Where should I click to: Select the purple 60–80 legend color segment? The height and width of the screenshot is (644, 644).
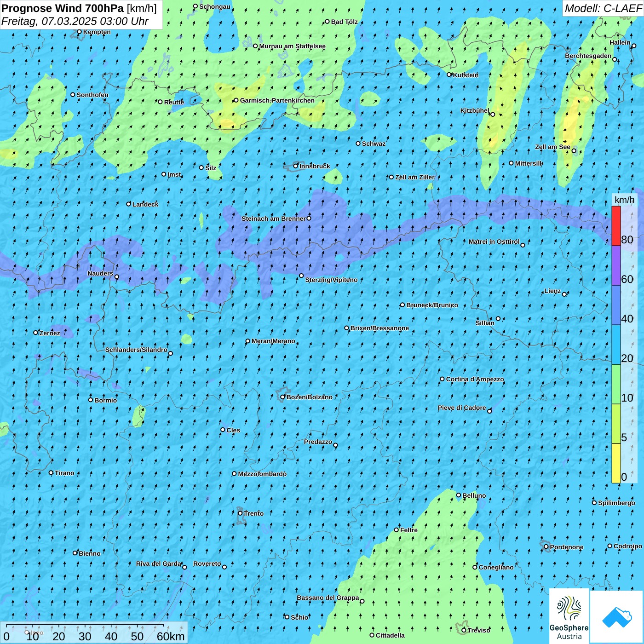[x=616, y=266]
